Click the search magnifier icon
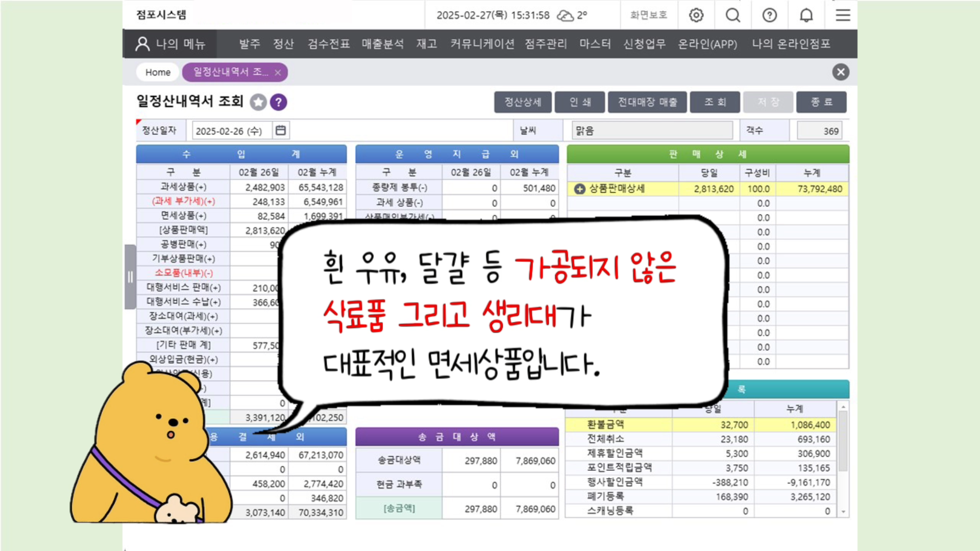Image resolution: width=980 pixels, height=551 pixels. [733, 15]
